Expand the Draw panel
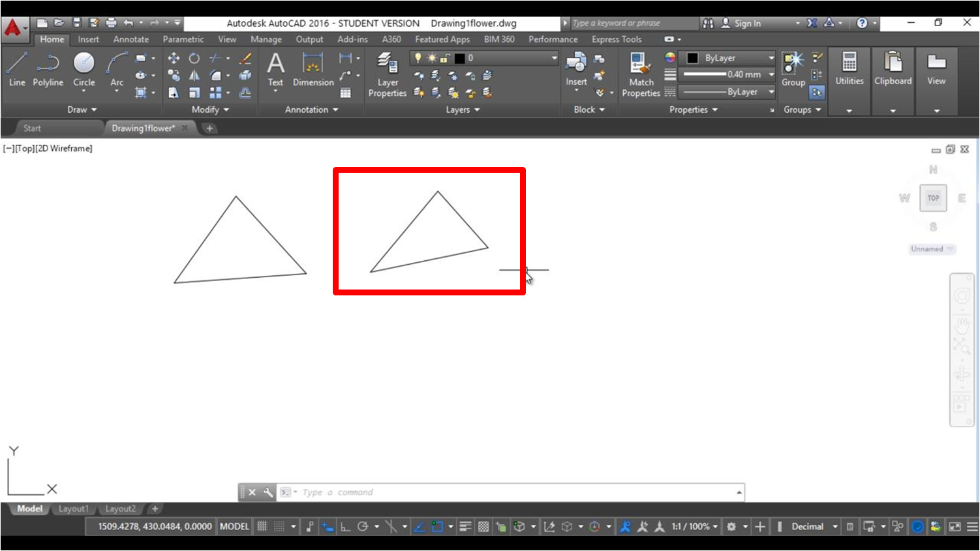The image size is (980, 551). 82,110
